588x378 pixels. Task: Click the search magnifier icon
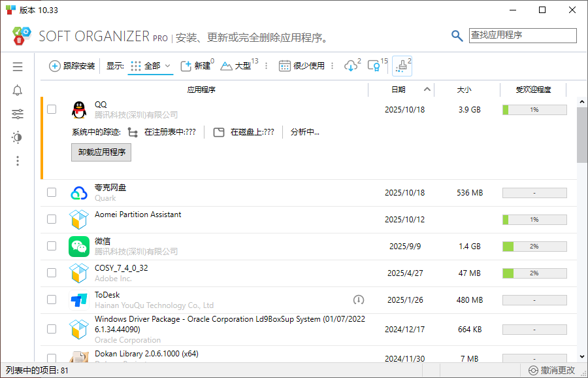457,35
